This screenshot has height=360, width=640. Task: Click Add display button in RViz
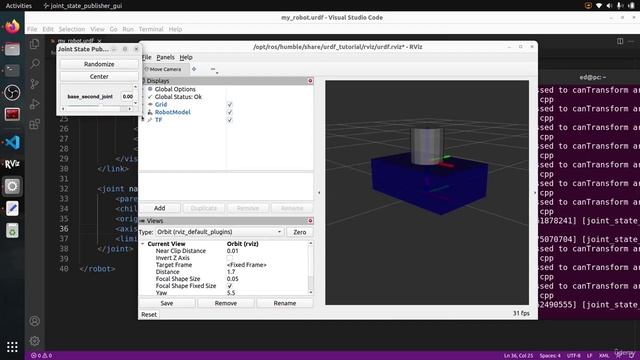pyautogui.click(x=160, y=208)
